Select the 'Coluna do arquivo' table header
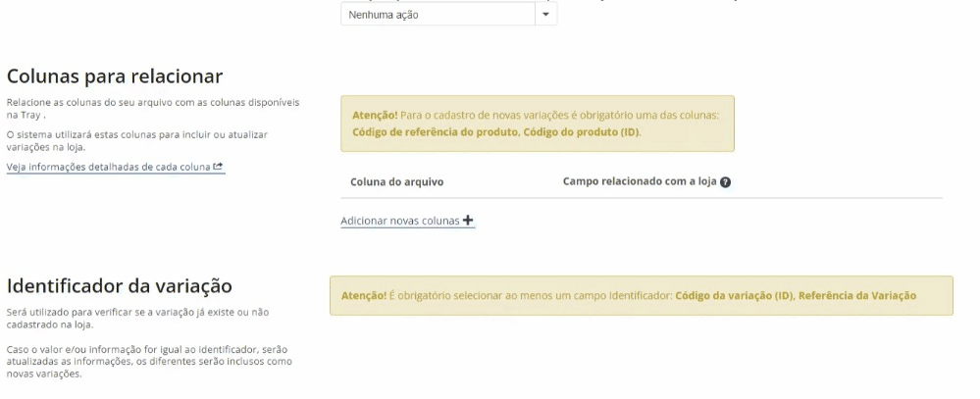This screenshot has width=980, height=399. tap(397, 181)
